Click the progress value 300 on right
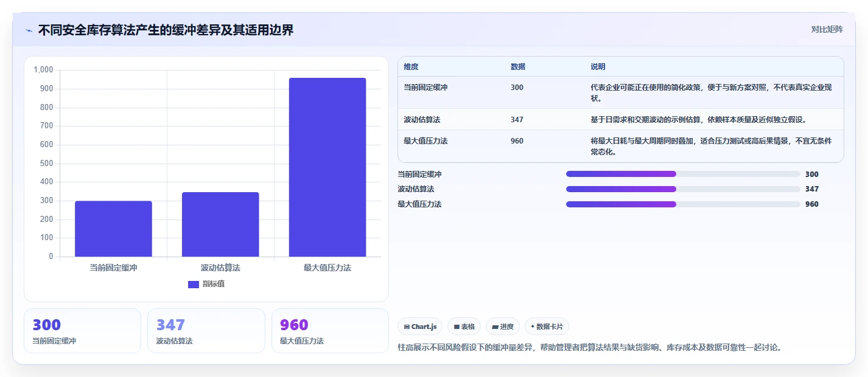The width and height of the screenshot is (868, 377). click(812, 174)
